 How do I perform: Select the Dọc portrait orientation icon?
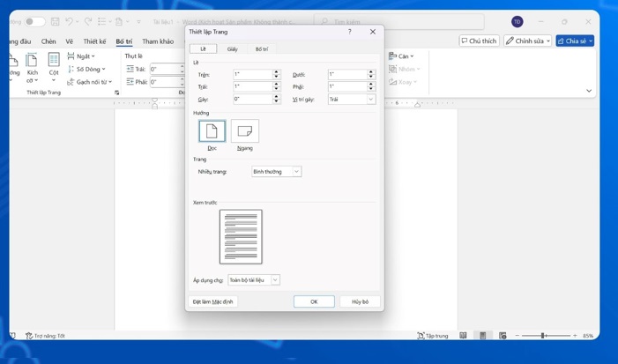pyautogui.click(x=212, y=131)
